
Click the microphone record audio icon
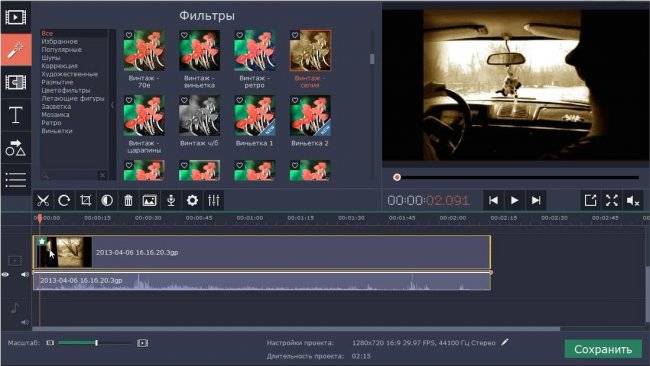[x=171, y=201]
